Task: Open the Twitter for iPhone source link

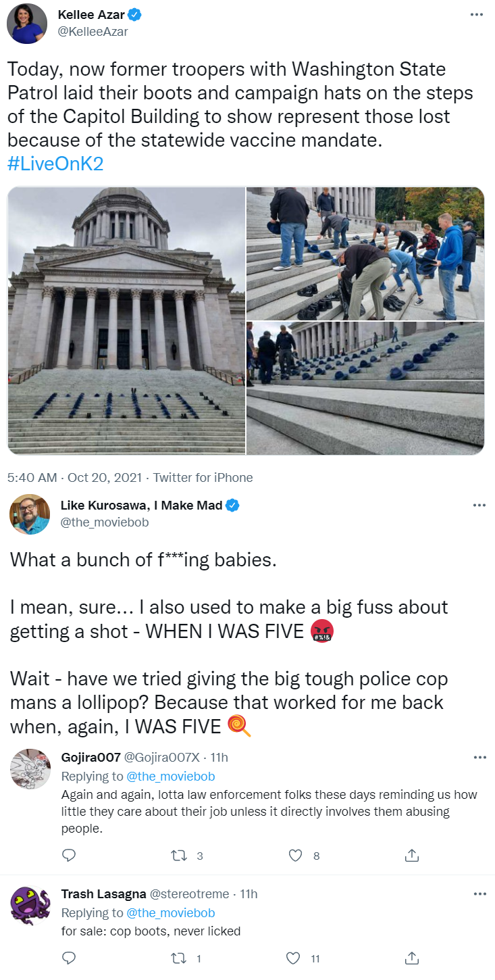Action: pyautogui.click(x=203, y=477)
